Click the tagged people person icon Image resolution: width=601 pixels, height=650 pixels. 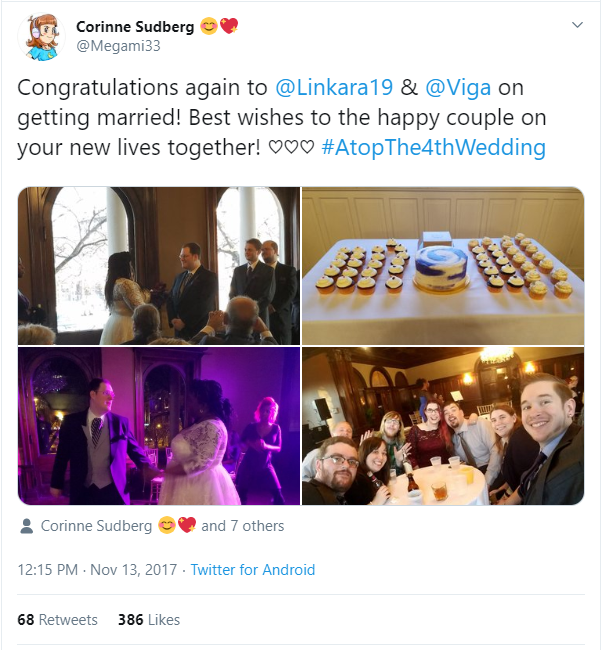(27, 526)
